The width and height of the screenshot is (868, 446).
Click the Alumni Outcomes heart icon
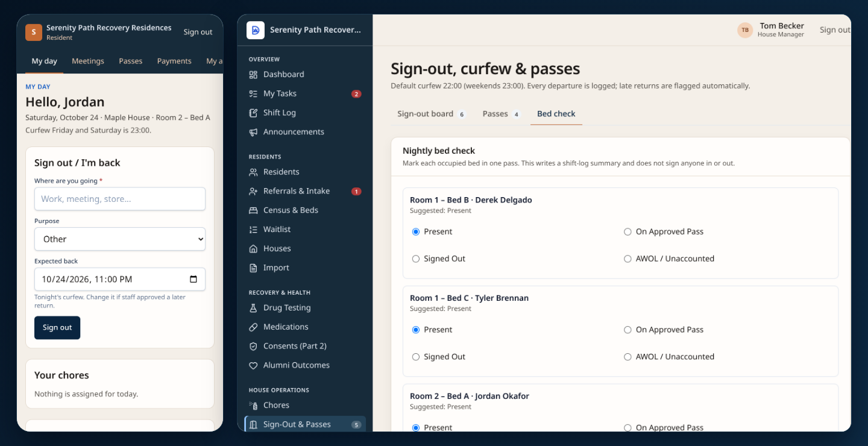(253, 366)
